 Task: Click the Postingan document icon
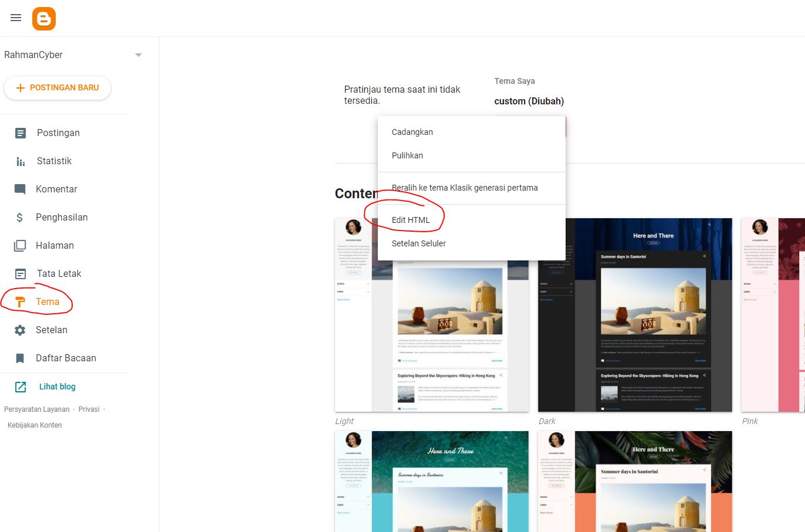coord(21,133)
